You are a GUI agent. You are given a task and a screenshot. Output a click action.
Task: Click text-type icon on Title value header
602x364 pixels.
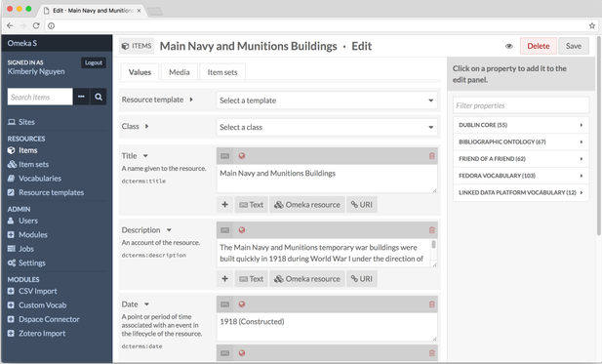225,156
